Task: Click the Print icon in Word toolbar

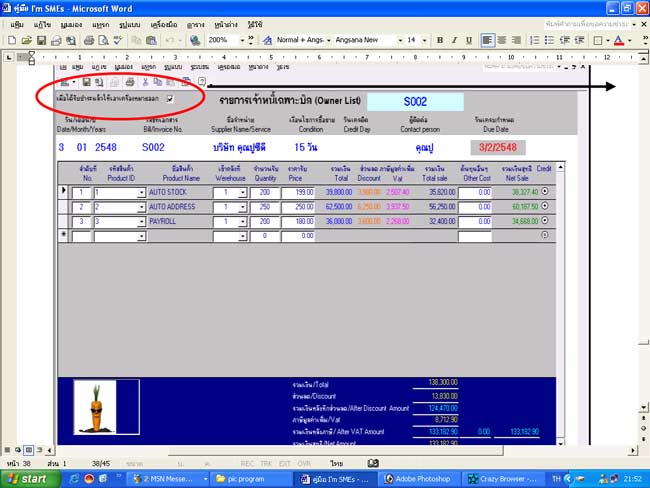Action: click(88, 40)
